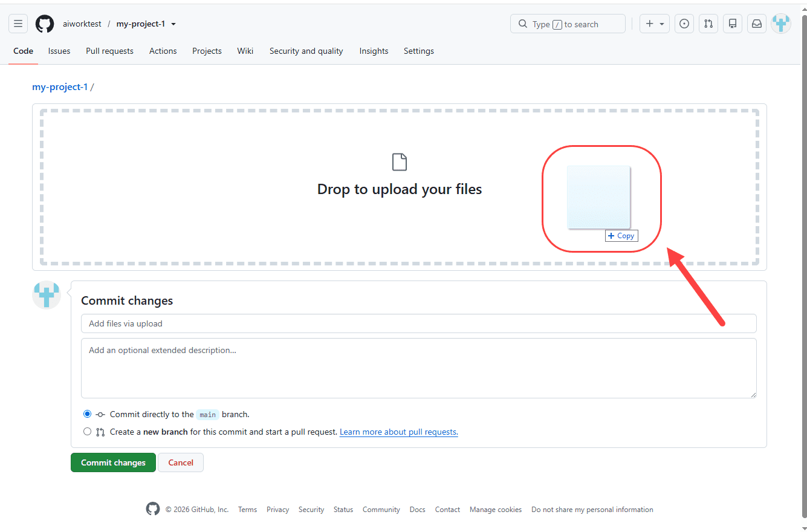Open the notifications inbox icon
This screenshot has height=532, width=807.
(x=757, y=24)
